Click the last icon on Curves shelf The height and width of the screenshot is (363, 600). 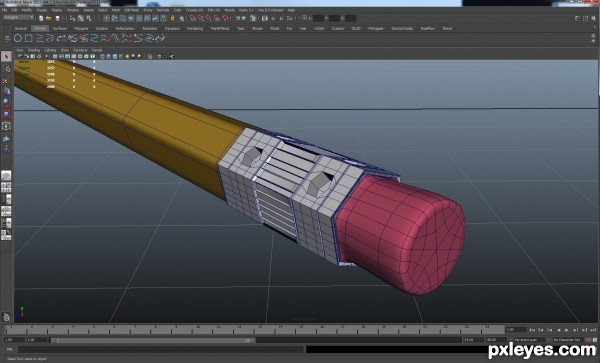click(160, 38)
